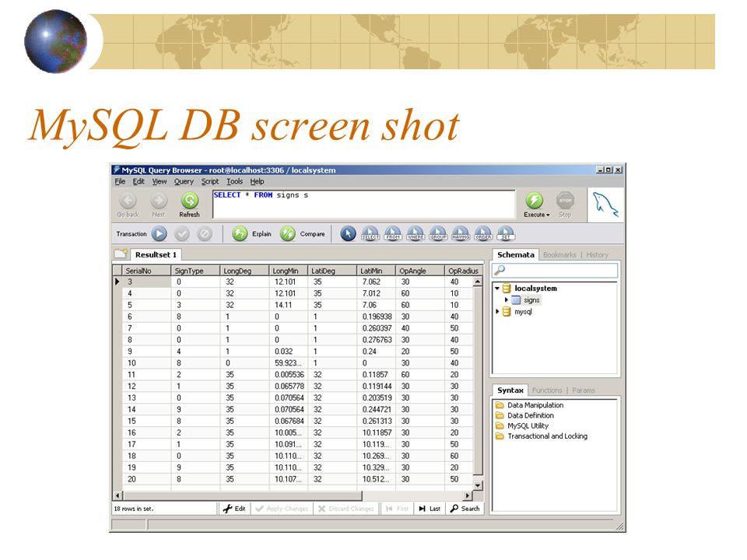Click the Explain query icon
This screenshot has width=747, height=560.
point(240,234)
